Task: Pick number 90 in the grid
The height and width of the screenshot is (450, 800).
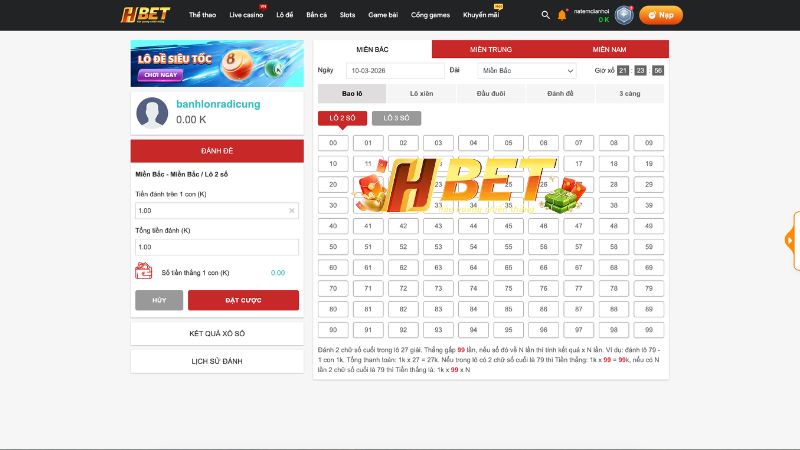Action: (333, 330)
